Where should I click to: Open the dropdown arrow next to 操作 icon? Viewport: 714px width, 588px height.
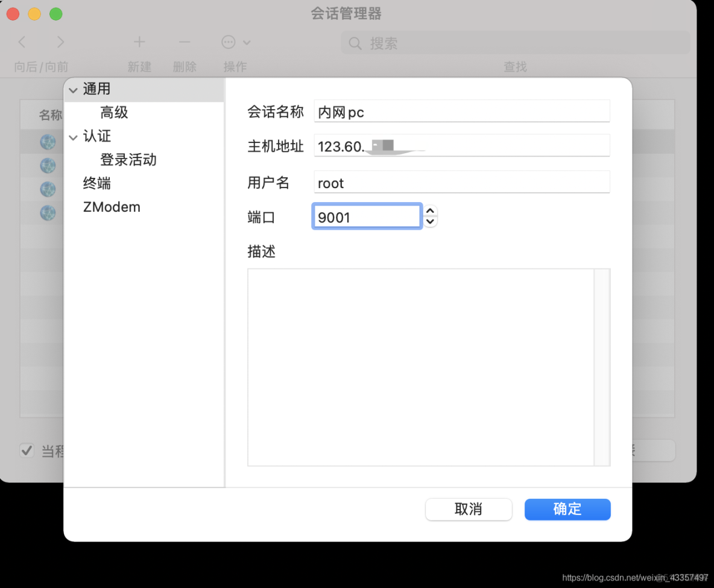click(x=247, y=43)
